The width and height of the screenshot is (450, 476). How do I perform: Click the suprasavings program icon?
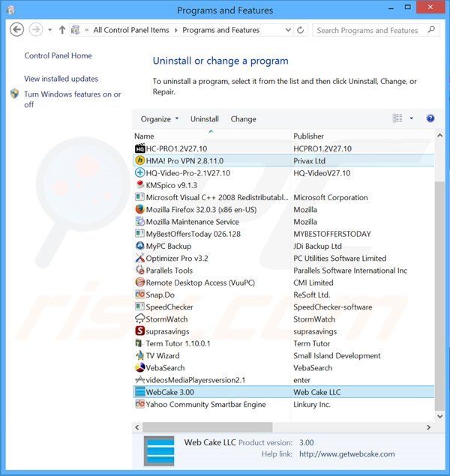(139, 331)
